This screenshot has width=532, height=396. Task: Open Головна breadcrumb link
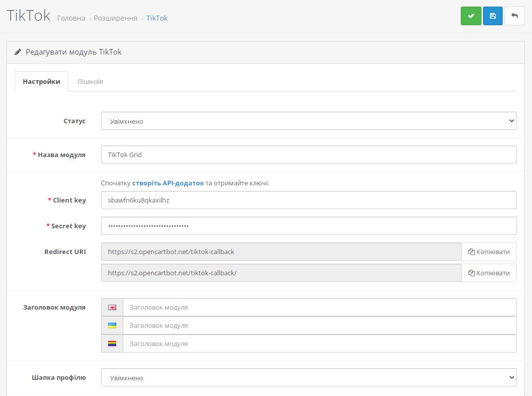click(71, 18)
